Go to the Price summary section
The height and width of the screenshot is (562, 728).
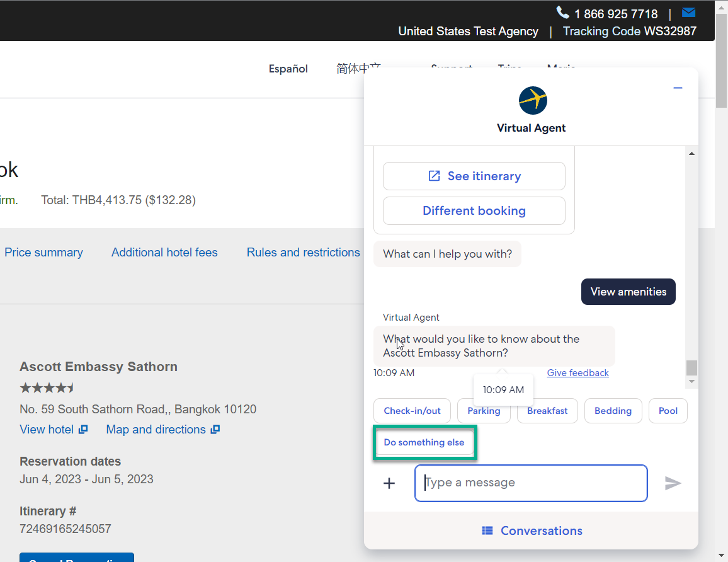pos(43,252)
